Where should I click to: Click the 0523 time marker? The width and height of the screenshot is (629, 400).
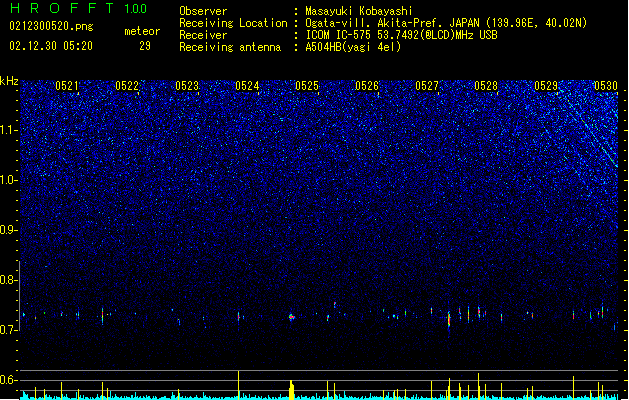click(x=187, y=86)
